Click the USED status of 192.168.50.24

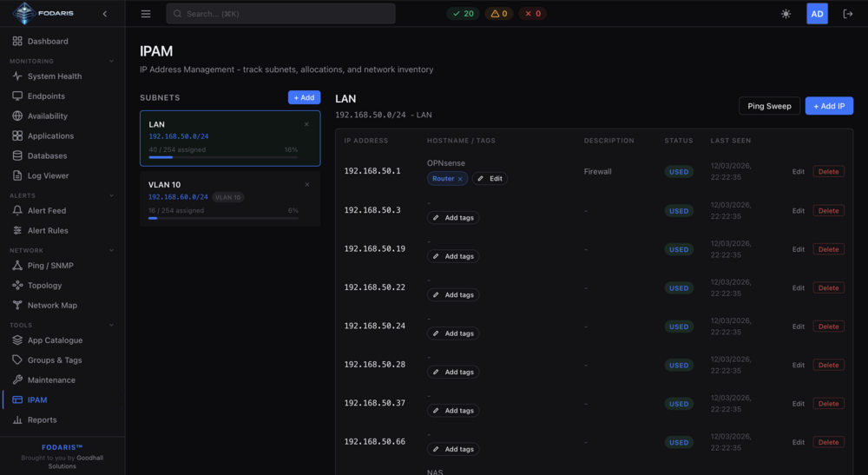pyautogui.click(x=679, y=327)
